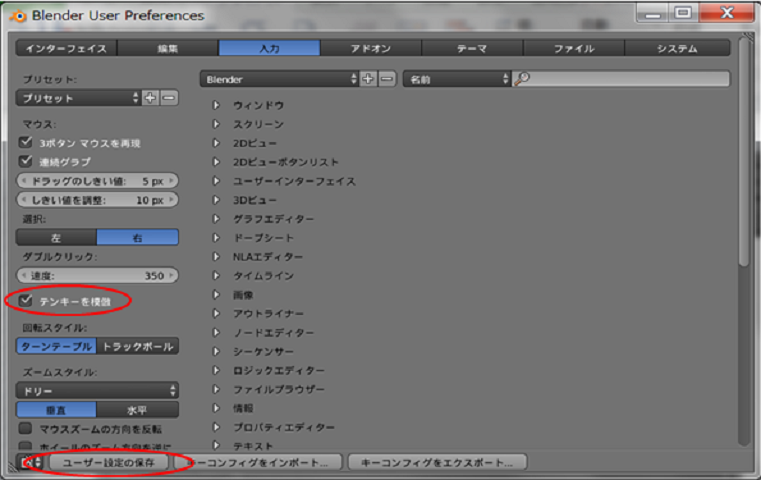Click ユーザー設定の保存 button
Image resolution: width=761 pixels, height=480 pixels.
(109, 463)
